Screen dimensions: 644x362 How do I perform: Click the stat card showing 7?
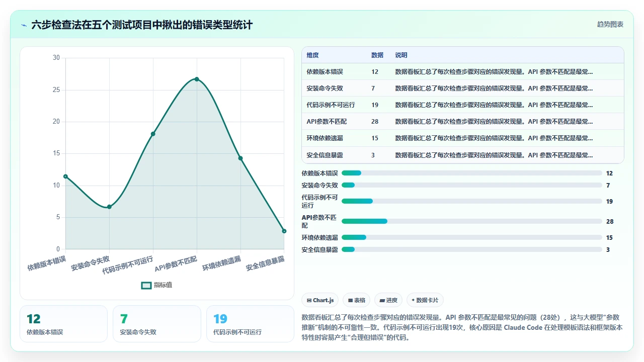[156, 324]
